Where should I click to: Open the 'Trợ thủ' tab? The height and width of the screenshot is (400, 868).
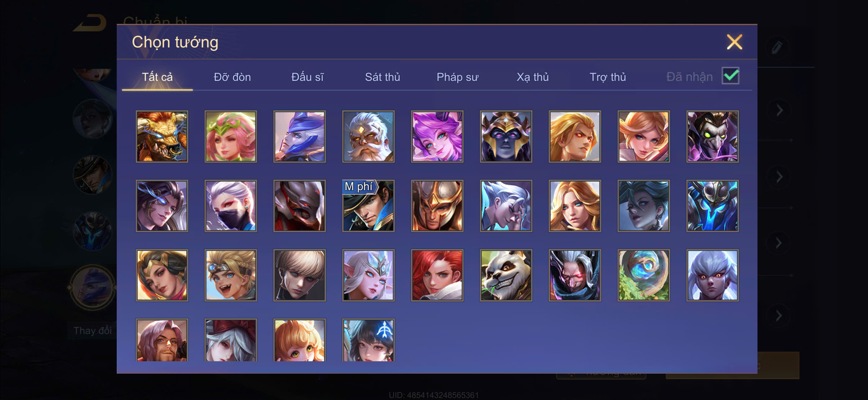click(608, 77)
